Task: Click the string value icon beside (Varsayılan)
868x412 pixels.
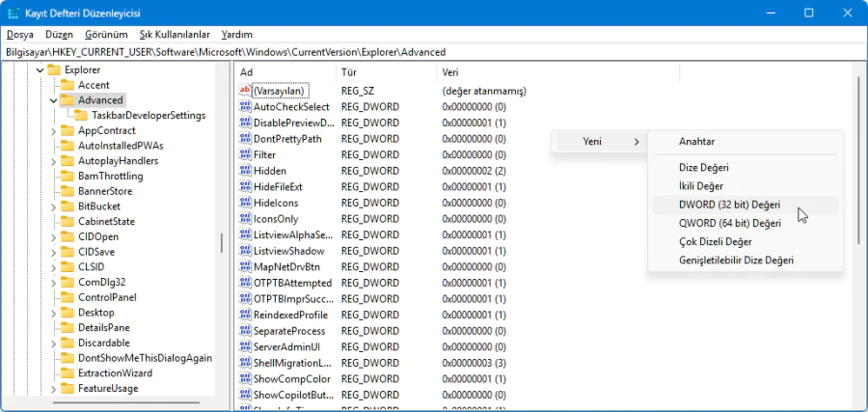Action: (245, 91)
